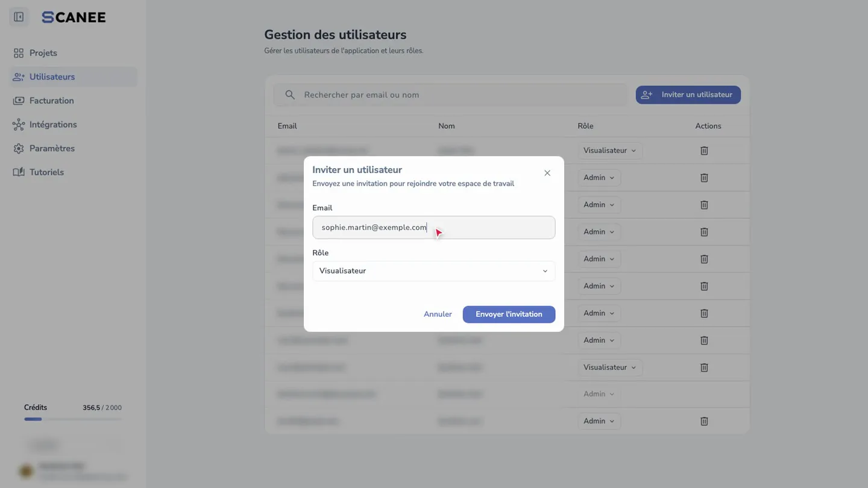Click the 'Envoyez une invitation pour rejoindre' subtitle
The image size is (868, 488).
413,184
